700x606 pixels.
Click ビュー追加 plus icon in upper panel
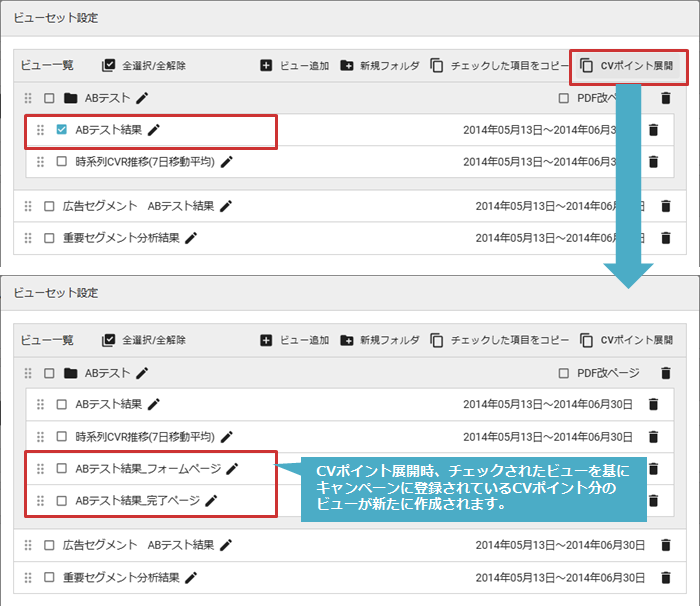[266, 66]
